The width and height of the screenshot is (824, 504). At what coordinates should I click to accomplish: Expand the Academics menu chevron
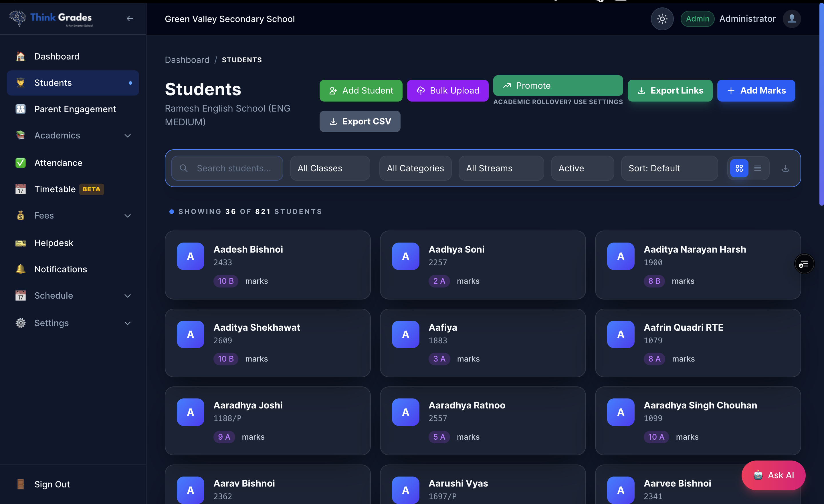[x=127, y=136]
